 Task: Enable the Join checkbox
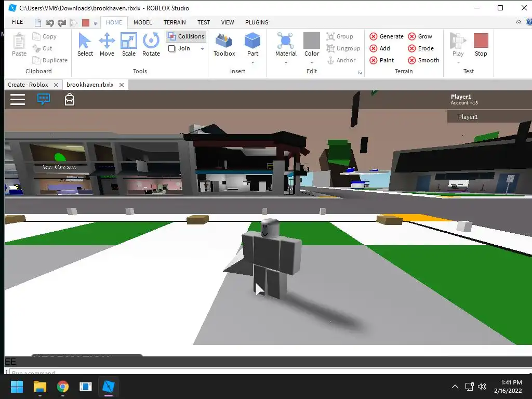coord(171,48)
